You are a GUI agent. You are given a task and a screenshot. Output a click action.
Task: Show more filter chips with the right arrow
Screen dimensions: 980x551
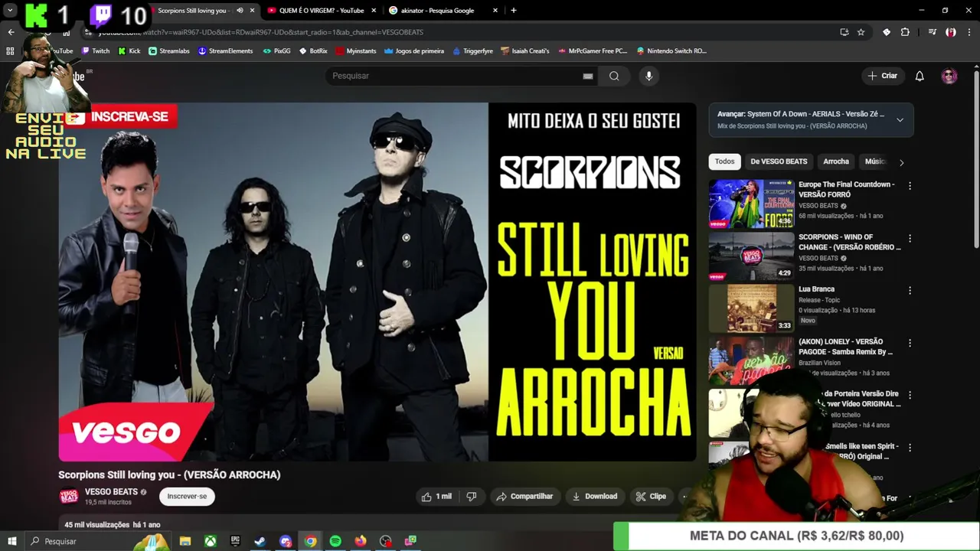901,162
